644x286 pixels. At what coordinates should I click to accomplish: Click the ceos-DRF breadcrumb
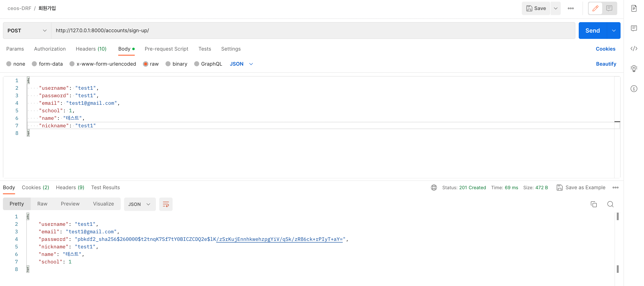19,8
